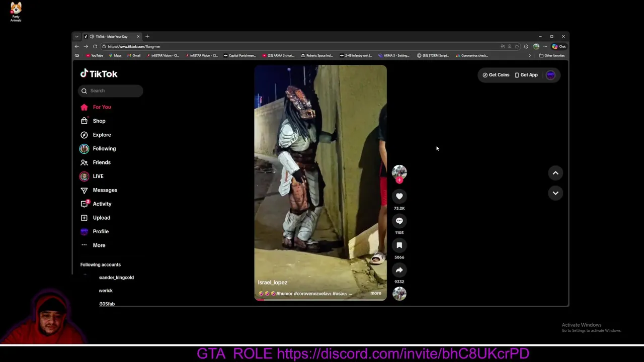Add this page to favorites star
Screen dimensions: 644x362
coord(517,46)
